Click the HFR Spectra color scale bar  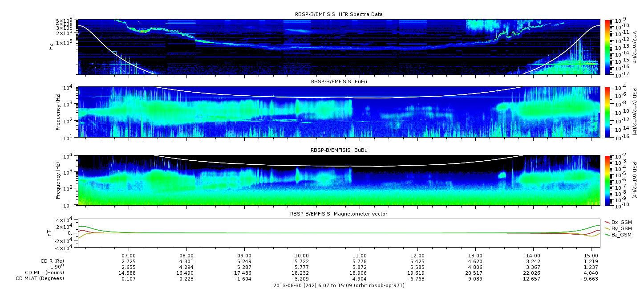(x=608, y=47)
